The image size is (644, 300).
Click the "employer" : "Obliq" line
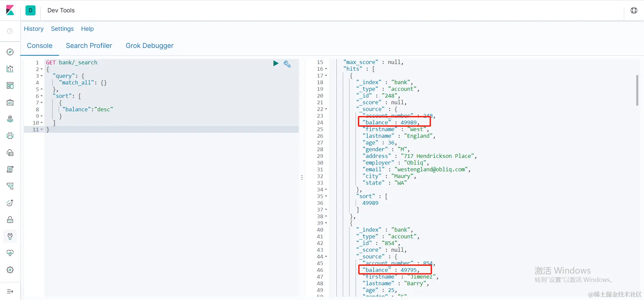click(x=395, y=163)
